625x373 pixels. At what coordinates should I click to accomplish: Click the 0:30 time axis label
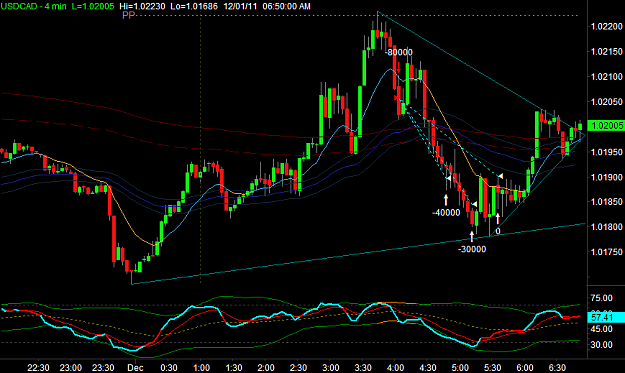pyautogui.click(x=169, y=368)
